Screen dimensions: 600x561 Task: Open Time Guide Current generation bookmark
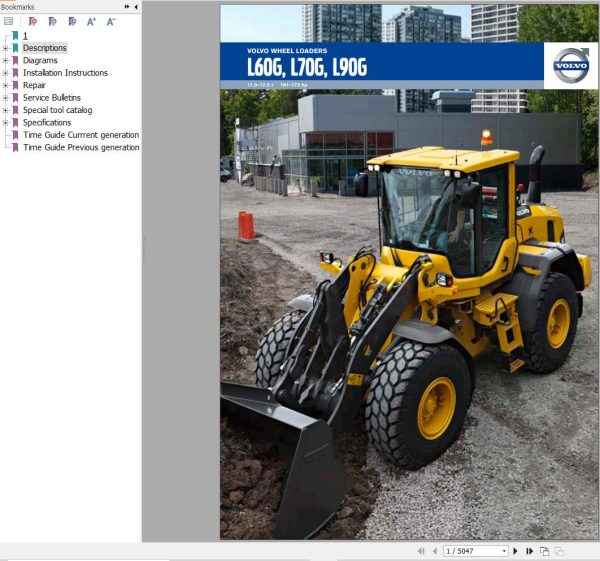tap(81, 135)
